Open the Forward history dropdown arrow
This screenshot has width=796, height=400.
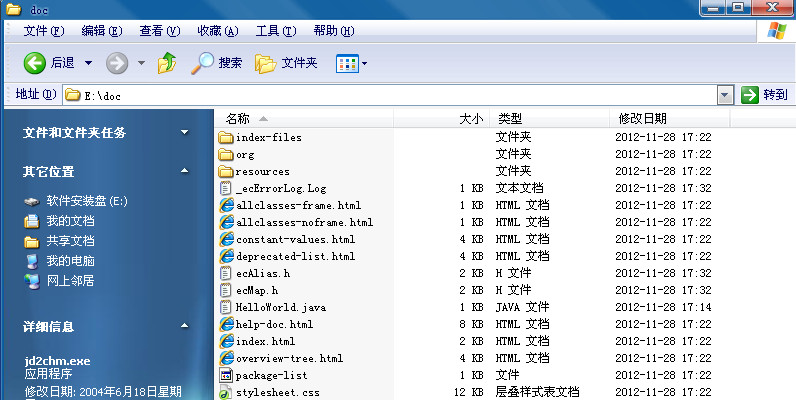point(141,63)
